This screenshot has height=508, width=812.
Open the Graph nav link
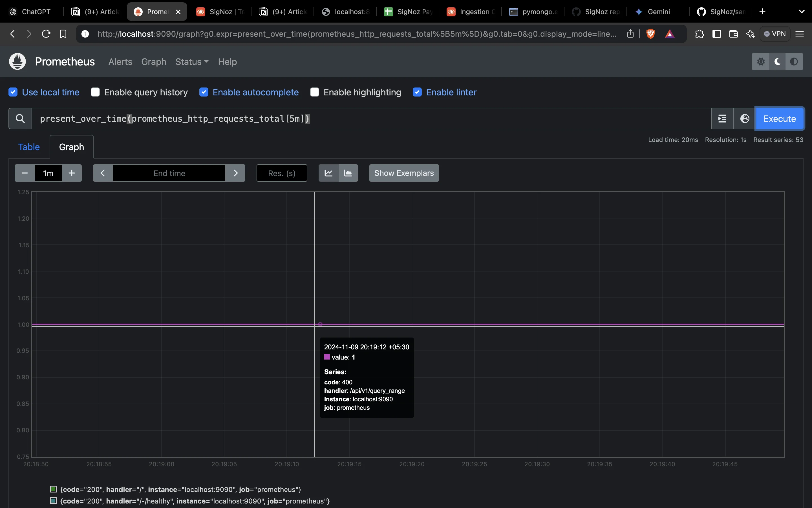154,62
